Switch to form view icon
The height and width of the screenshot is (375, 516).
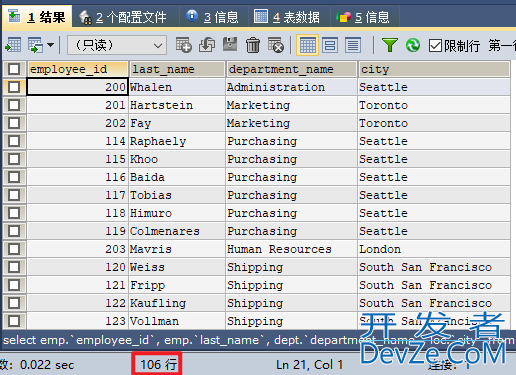pyautogui.click(x=330, y=45)
